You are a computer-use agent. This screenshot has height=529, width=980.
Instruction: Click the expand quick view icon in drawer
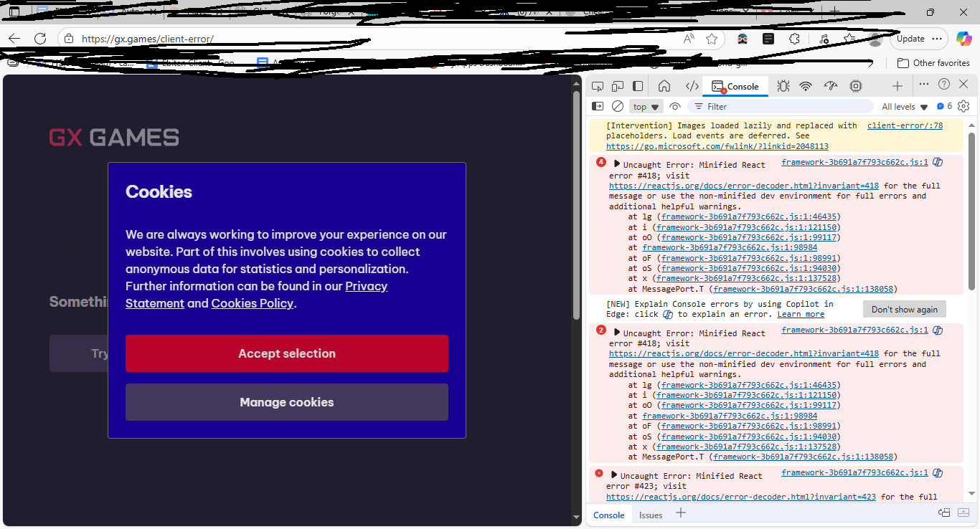pos(944,513)
